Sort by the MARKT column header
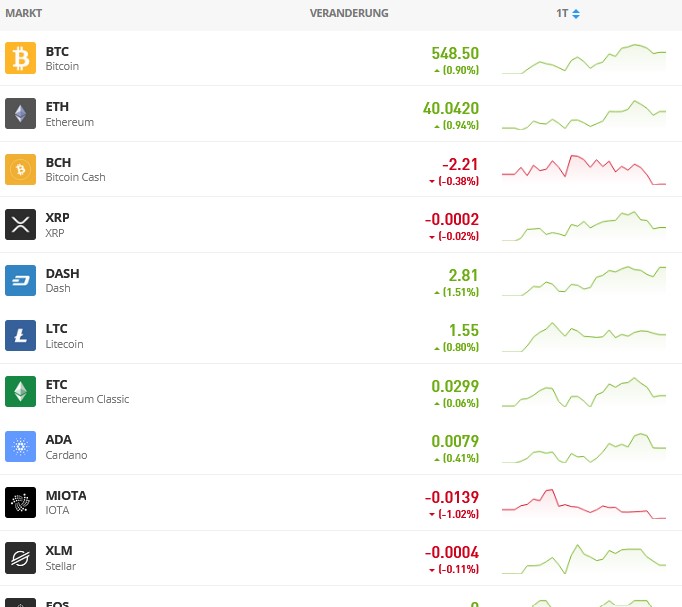Screen dimensions: 682x607 tap(23, 14)
